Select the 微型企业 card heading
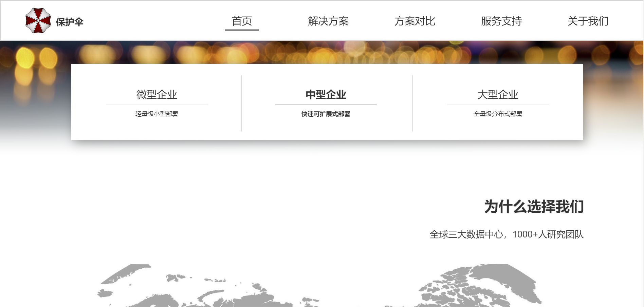The width and height of the screenshot is (644, 307). click(x=157, y=94)
